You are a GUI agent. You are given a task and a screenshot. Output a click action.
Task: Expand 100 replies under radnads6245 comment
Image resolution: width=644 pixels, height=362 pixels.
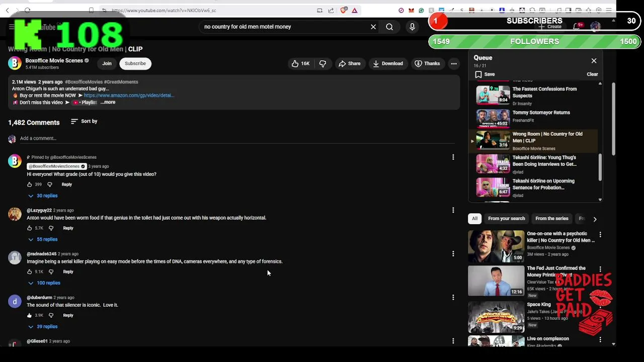tap(44, 283)
